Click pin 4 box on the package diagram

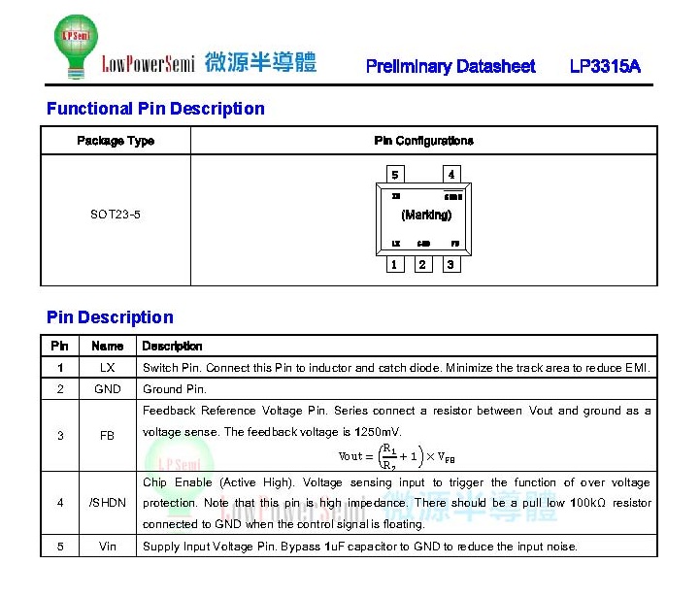click(x=451, y=174)
